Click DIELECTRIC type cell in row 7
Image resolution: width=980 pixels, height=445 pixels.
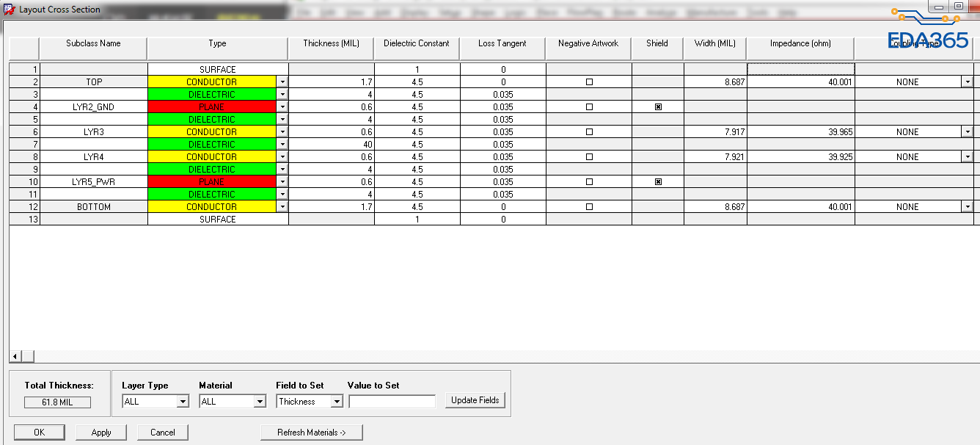(212, 145)
